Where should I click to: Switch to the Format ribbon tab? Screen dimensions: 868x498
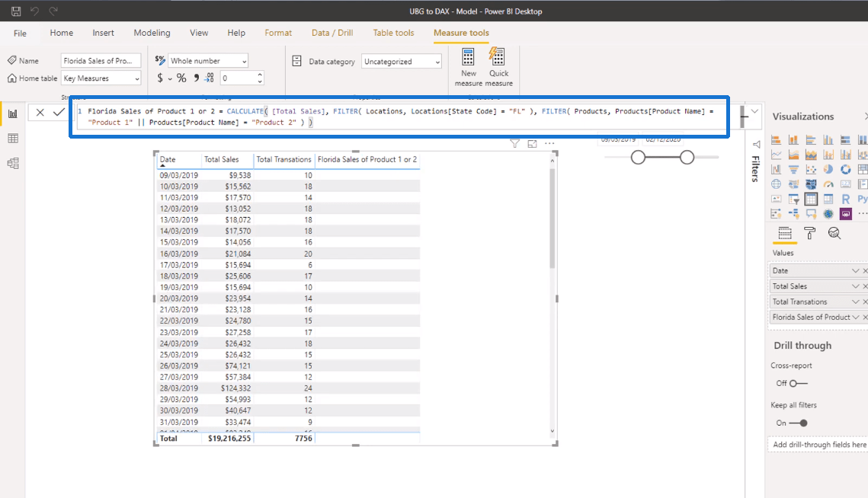pos(278,34)
